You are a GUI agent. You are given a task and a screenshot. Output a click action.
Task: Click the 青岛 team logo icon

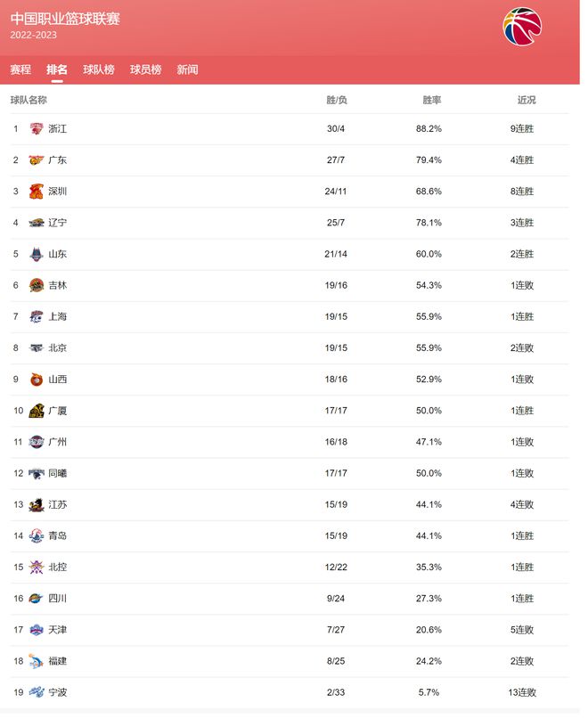point(37,536)
